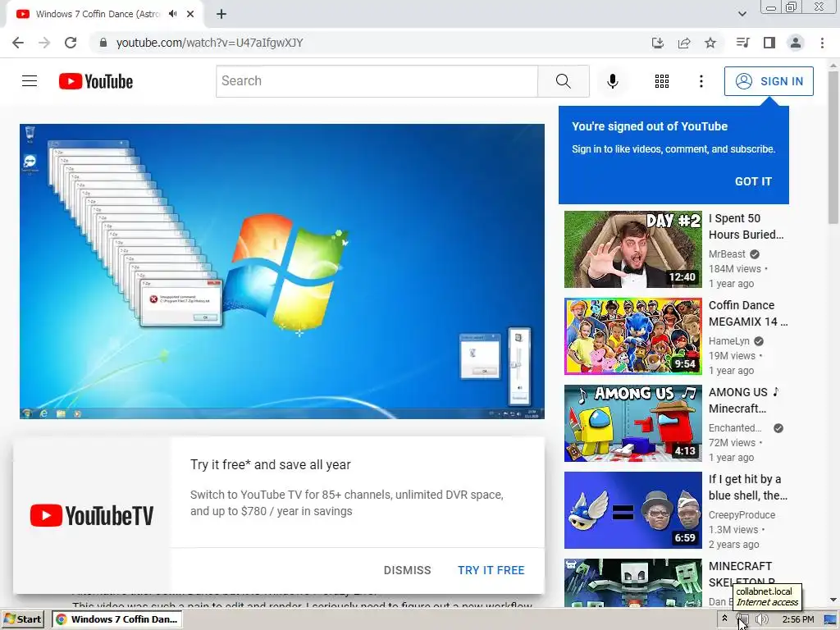Open the Coffin Dance MEGAMIX thumbnail
Image resolution: width=840 pixels, height=630 pixels.
pyautogui.click(x=632, y=336)
